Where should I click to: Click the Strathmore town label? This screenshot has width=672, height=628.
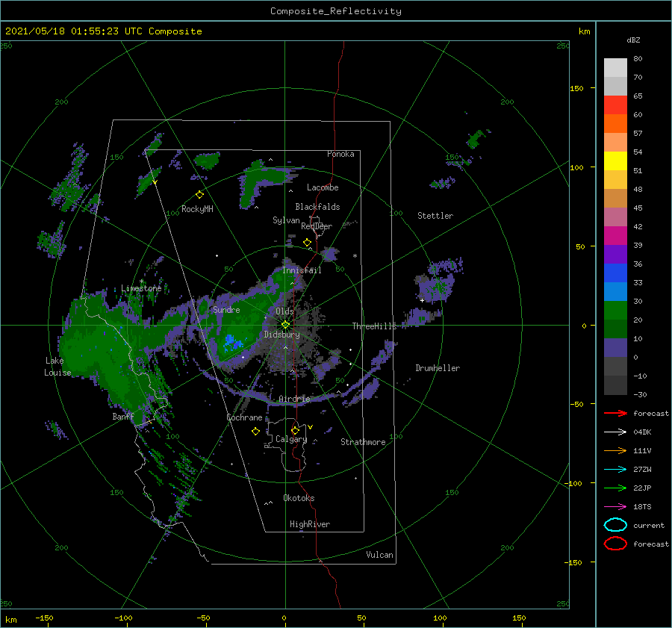pyautogui.click(x=363, y=442)
